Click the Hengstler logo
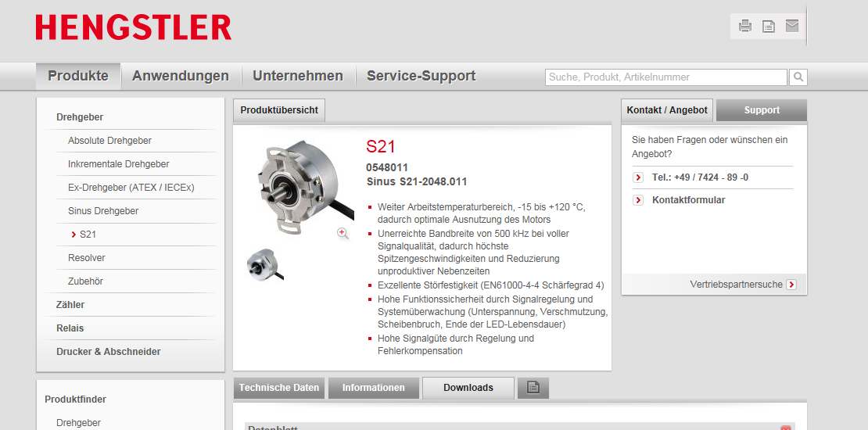This screenshot has height=430, width=868. click(x=134, y=27)
